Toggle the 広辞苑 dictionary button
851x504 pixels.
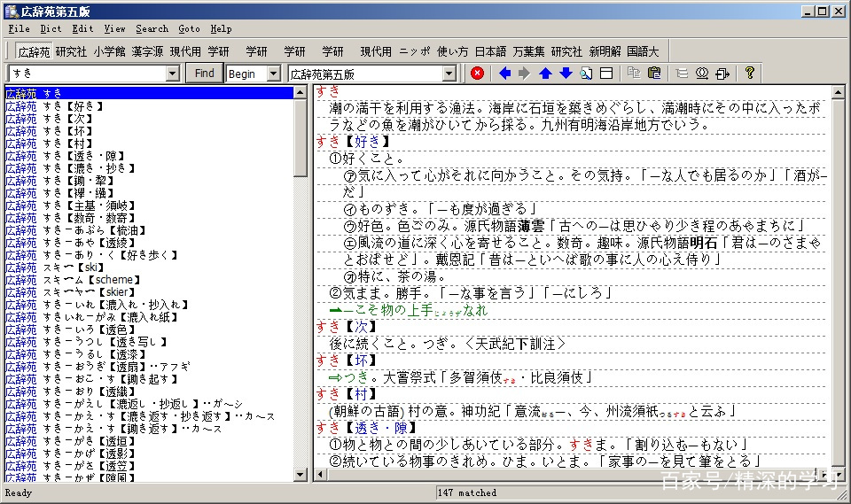click(x=34, y=51)
